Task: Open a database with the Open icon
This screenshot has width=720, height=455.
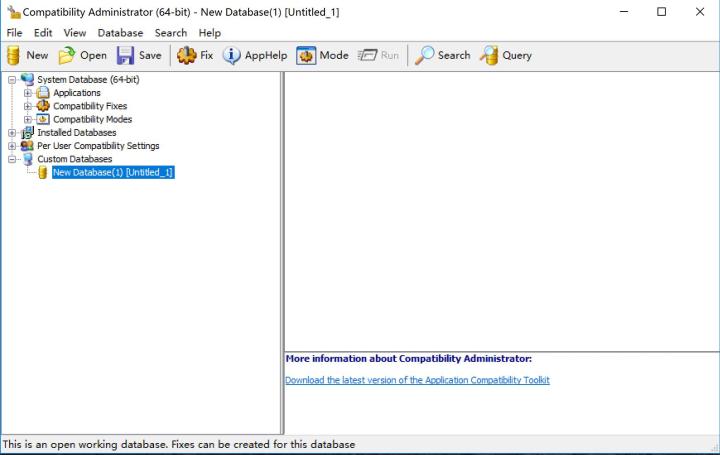Action: 82,55
